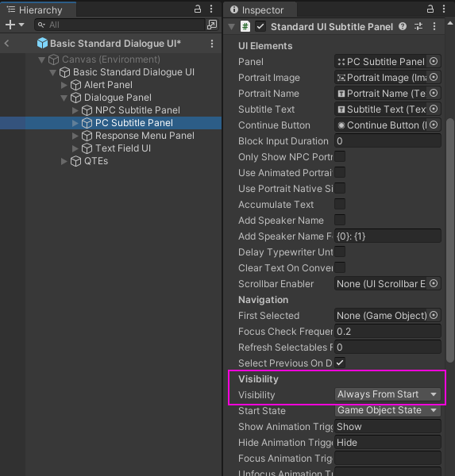
Task: Enable the Add Speaker Name checkbox
Action: pos(340,220)
